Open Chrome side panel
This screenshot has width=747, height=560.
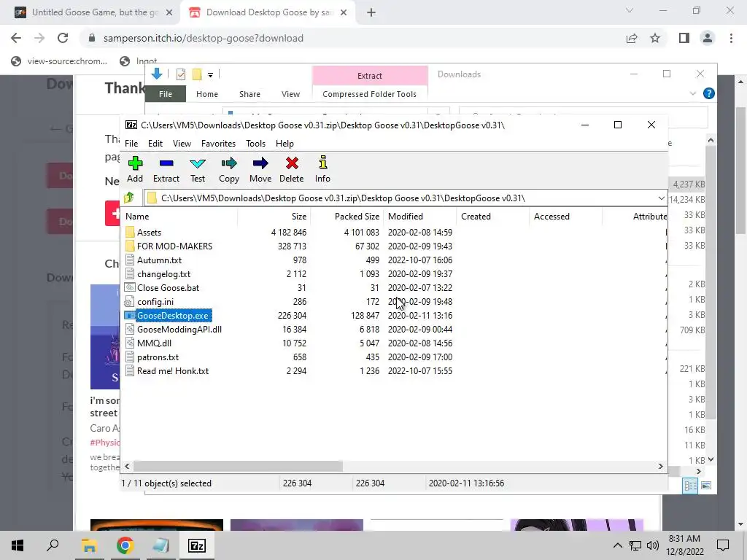(x=684, y=38)
